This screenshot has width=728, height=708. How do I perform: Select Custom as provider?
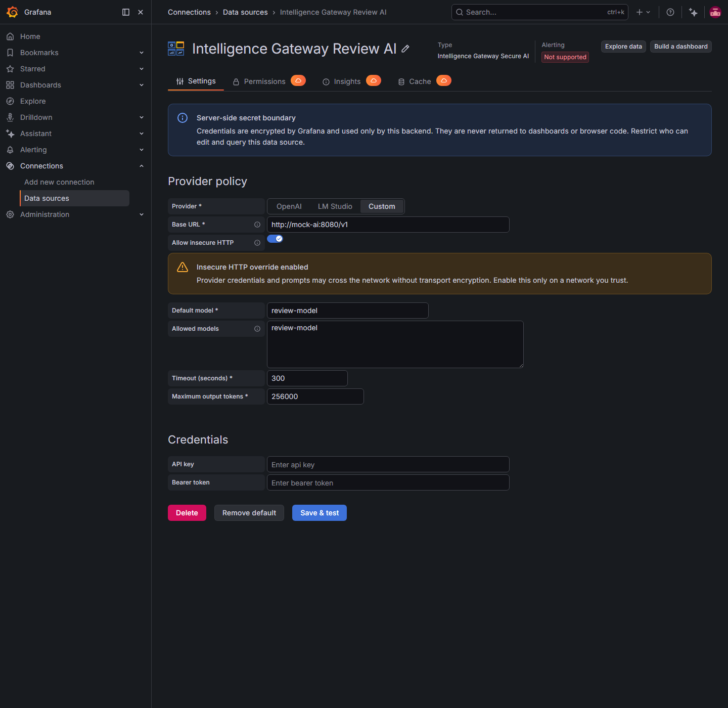coord(382,206)
